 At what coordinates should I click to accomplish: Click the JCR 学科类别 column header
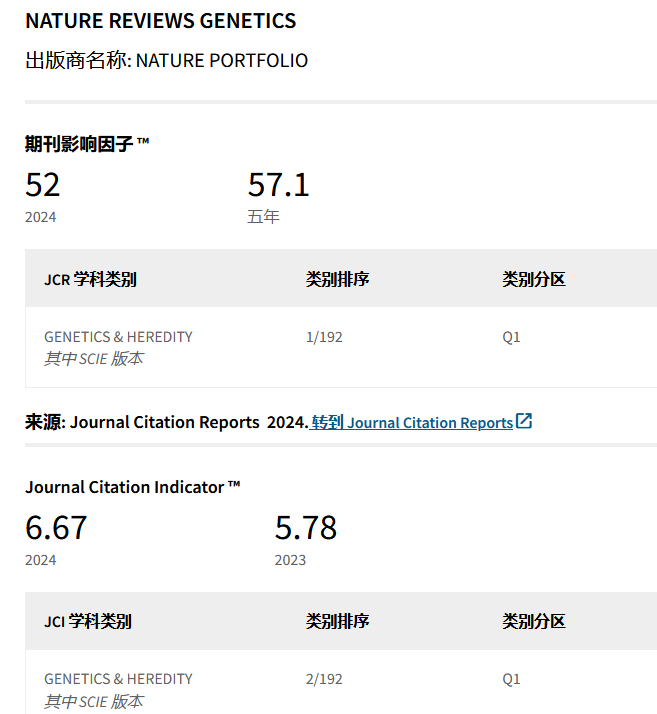click(x=90, y=279)
